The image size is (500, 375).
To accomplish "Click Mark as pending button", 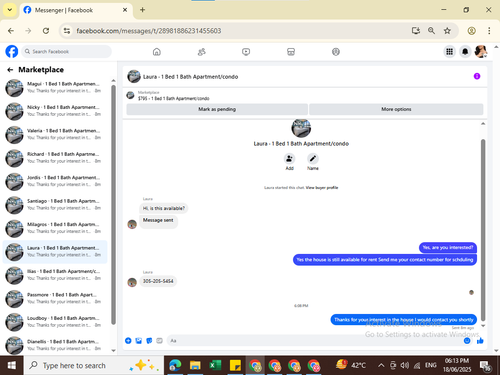I will tap(217, 109).
